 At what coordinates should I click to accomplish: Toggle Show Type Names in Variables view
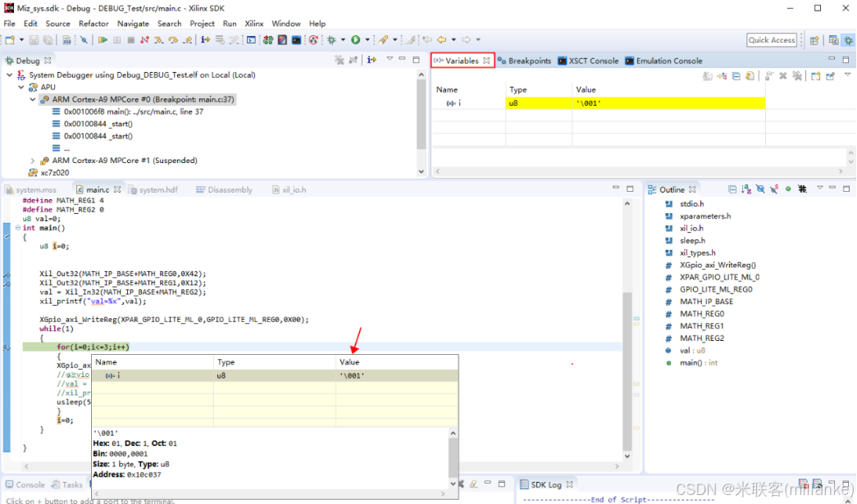point(707,75)
